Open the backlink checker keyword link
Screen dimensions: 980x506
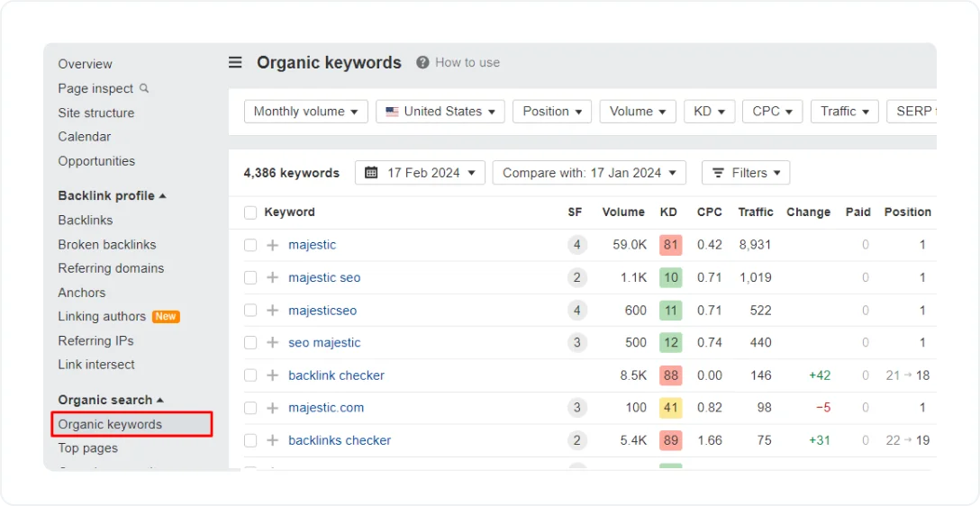coord(336,375)
